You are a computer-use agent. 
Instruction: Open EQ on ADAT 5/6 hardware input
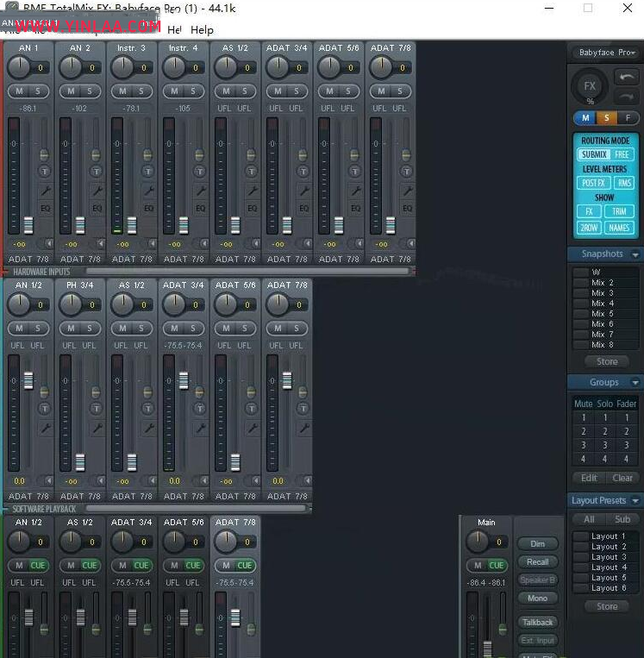point(355,208)
